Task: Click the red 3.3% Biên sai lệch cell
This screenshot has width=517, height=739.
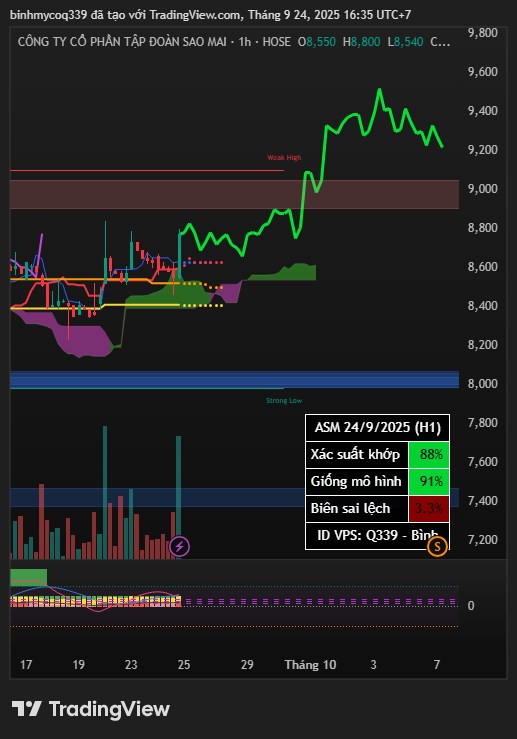Action: pyautogui.click(x=428, y=509)
